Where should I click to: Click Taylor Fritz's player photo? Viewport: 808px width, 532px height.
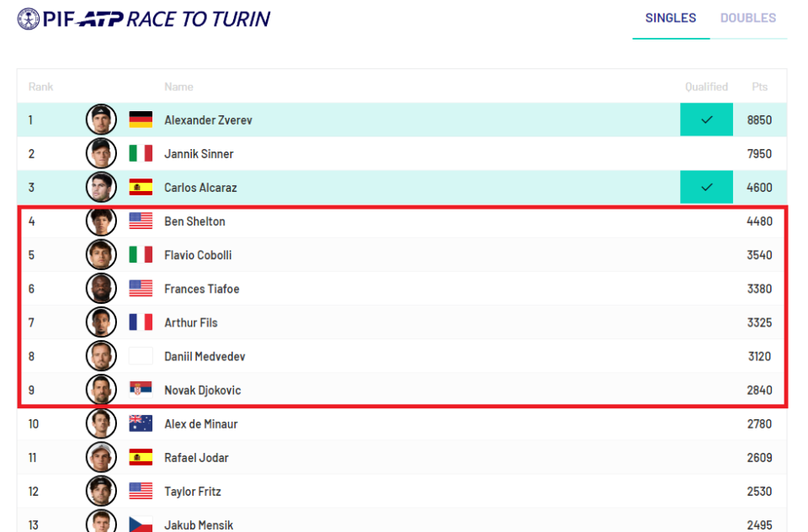[101, 492]
